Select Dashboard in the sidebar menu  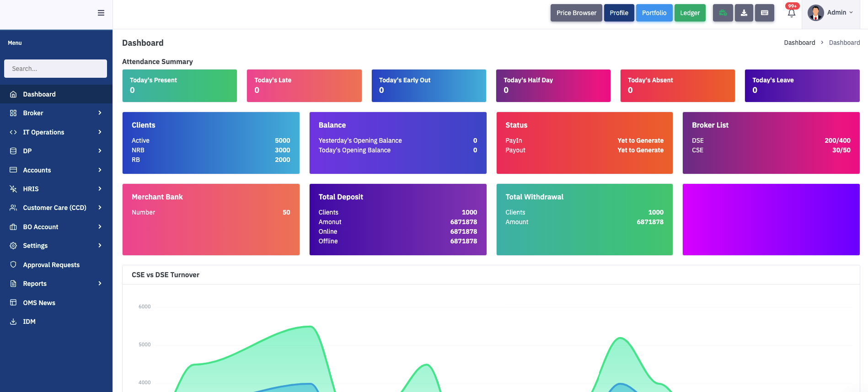39,94
